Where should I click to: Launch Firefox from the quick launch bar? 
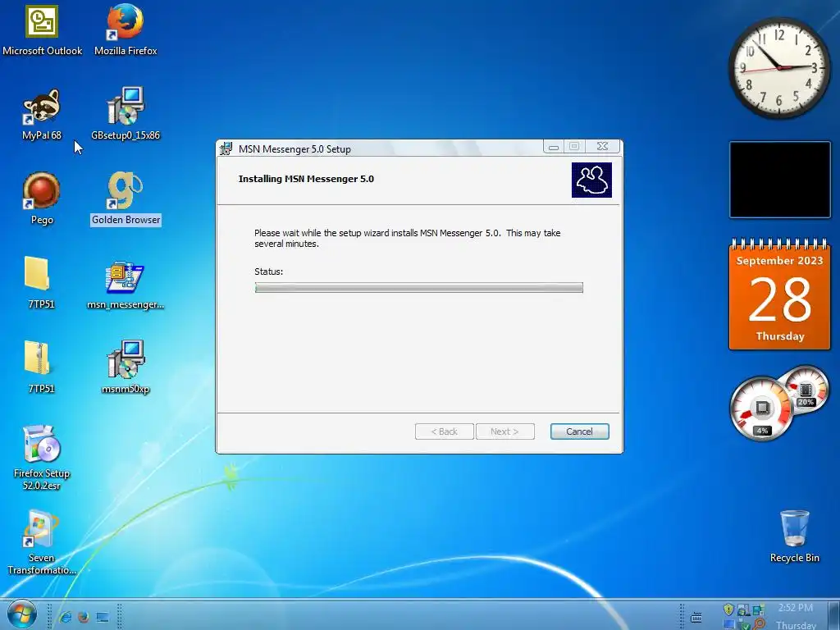pos(84,617)
